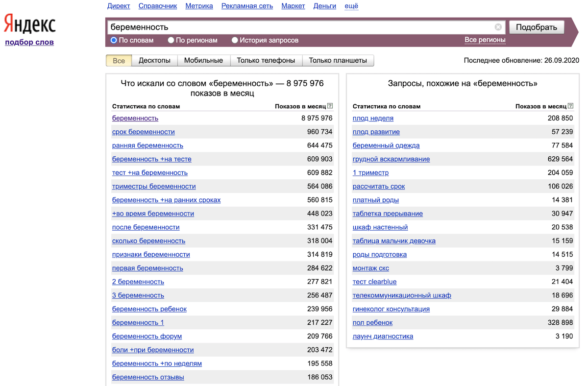Choose the 'История запросов' radio option
Viewport: 588px width, 386px height.
pyautogui.click(x=235, y=40)
